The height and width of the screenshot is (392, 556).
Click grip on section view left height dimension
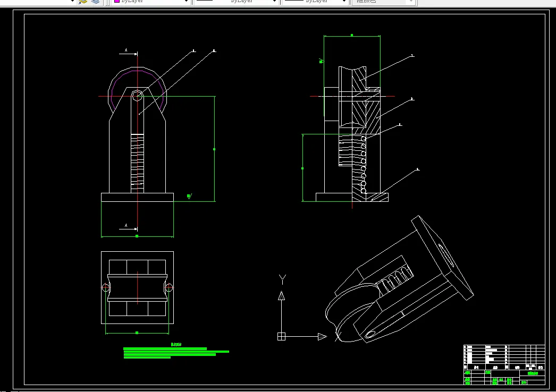click(302, 168)
